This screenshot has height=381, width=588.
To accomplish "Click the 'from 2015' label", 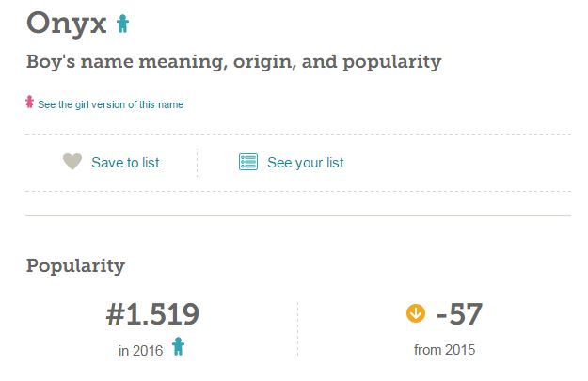I will point(444,350).
